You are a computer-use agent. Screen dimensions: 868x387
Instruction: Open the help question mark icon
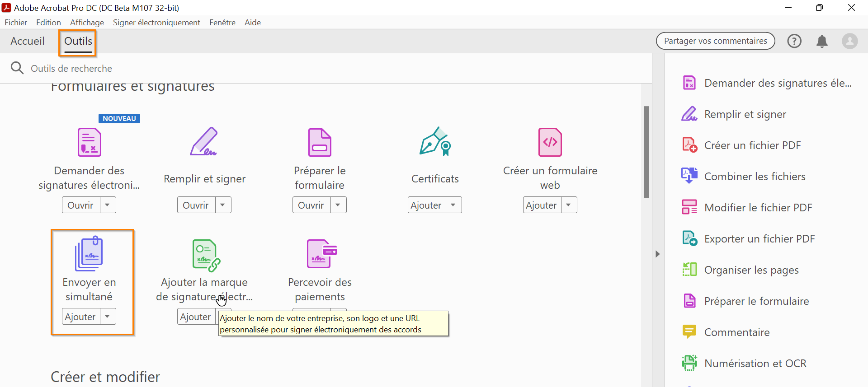click(794, 41)
